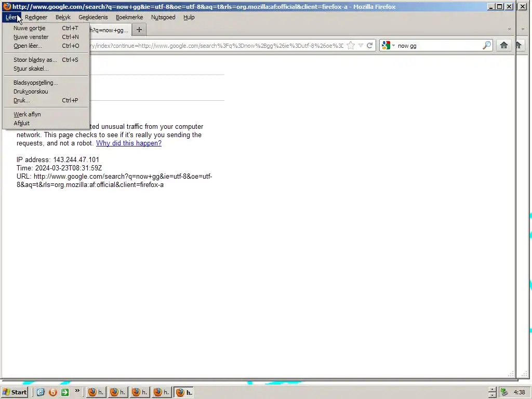532x399 pixels.
Task: Open the tabs list dropdown of the back window
Action: (523, 30)
